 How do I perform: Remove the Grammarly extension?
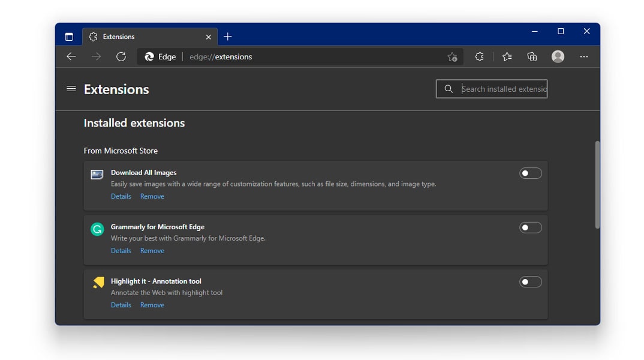152,251
